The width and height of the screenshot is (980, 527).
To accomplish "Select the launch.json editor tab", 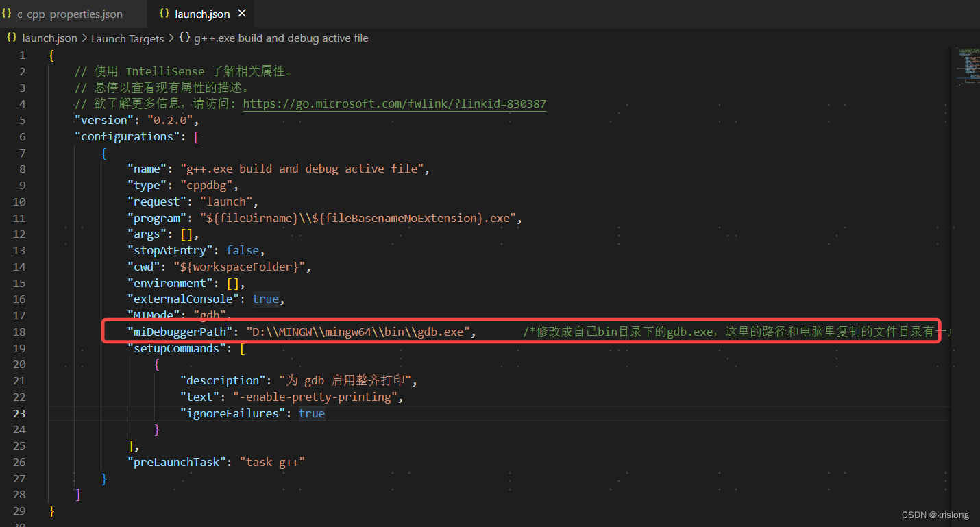I will coord(202,14).
